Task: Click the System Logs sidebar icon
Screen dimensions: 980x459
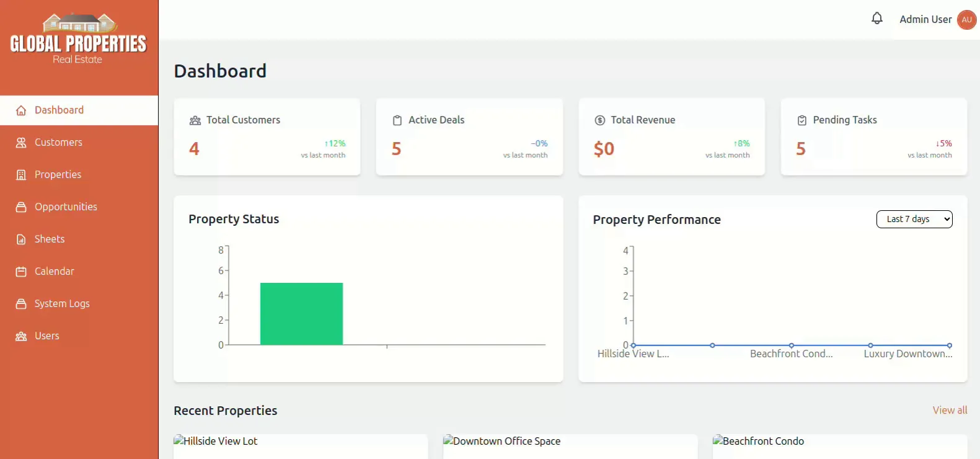Action: point(21,304)
